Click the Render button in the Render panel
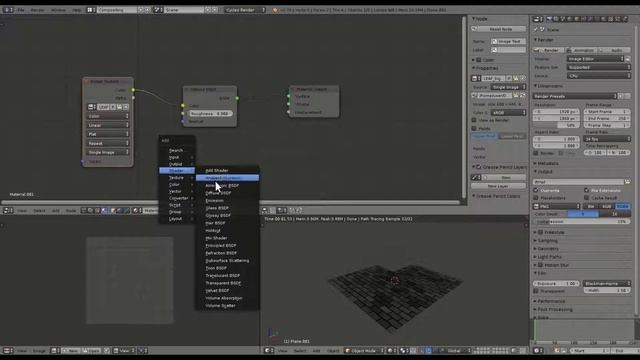 click(548, 50)
